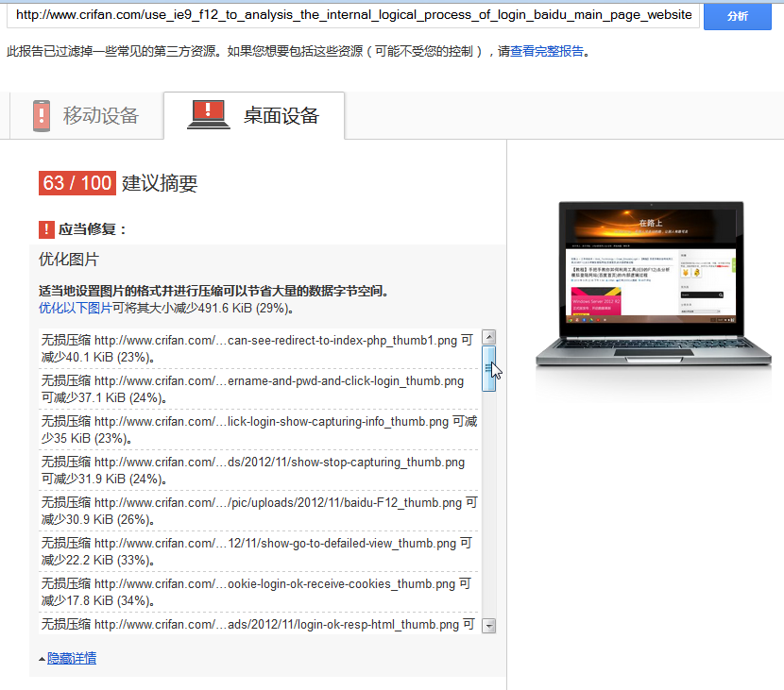Image resolution: width=784 pixels, height=690 pixels.
Task: Click the show-stop-capturing_thumb.png entry
Action: tap(258, 470)
